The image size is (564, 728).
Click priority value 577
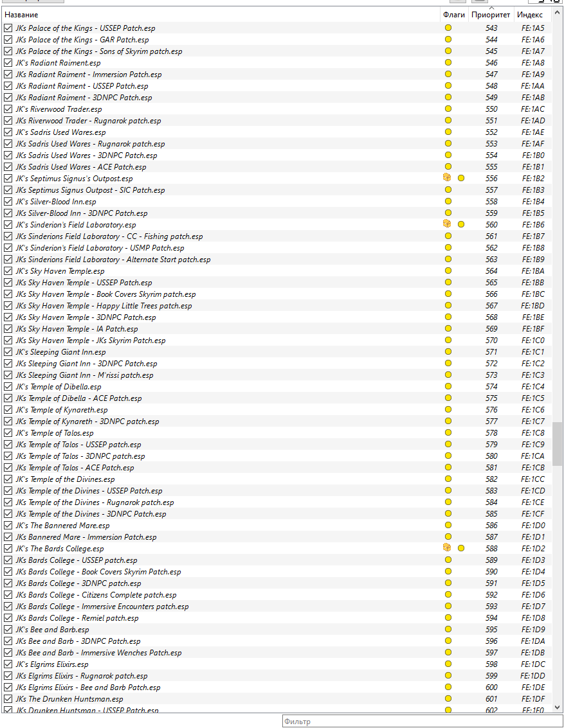pyautogui.click(x=491, y=421)
